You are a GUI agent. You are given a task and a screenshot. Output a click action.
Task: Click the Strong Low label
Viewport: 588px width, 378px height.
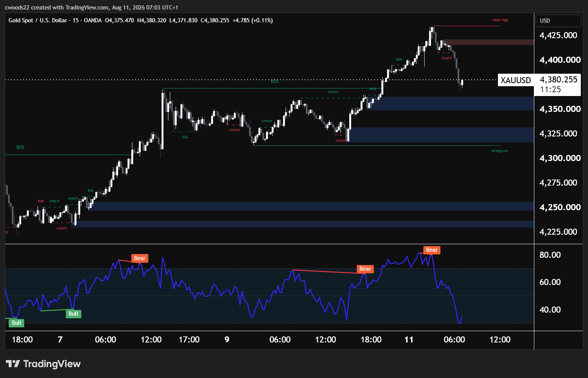click(500, 151)
